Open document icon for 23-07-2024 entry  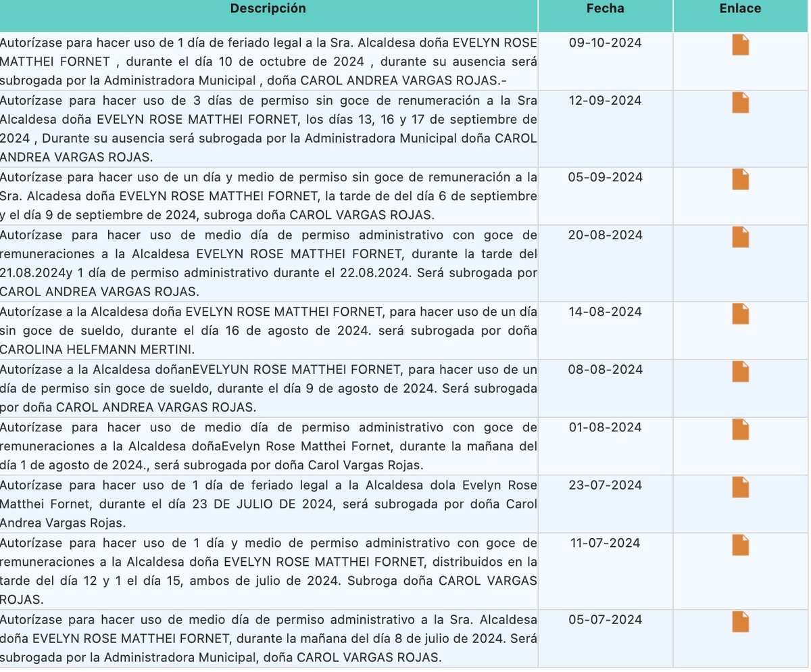pos(741,487)
